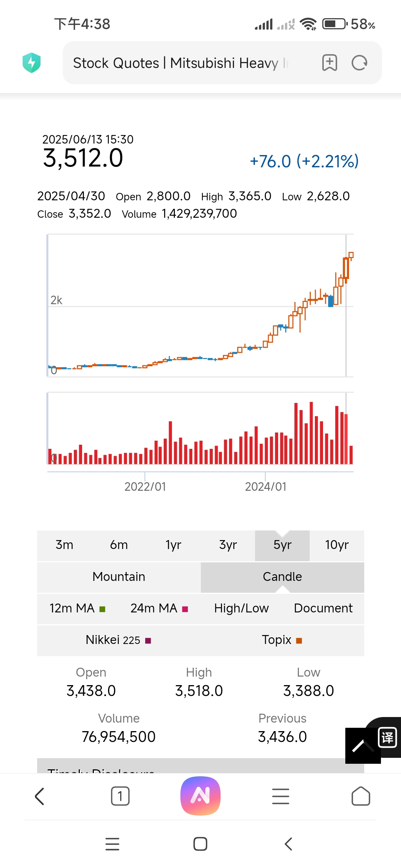Image resolution: width=401 pixels, height=868 pixels.
Task: Click the Close value 3,352.0
Action: click(90, 214)
